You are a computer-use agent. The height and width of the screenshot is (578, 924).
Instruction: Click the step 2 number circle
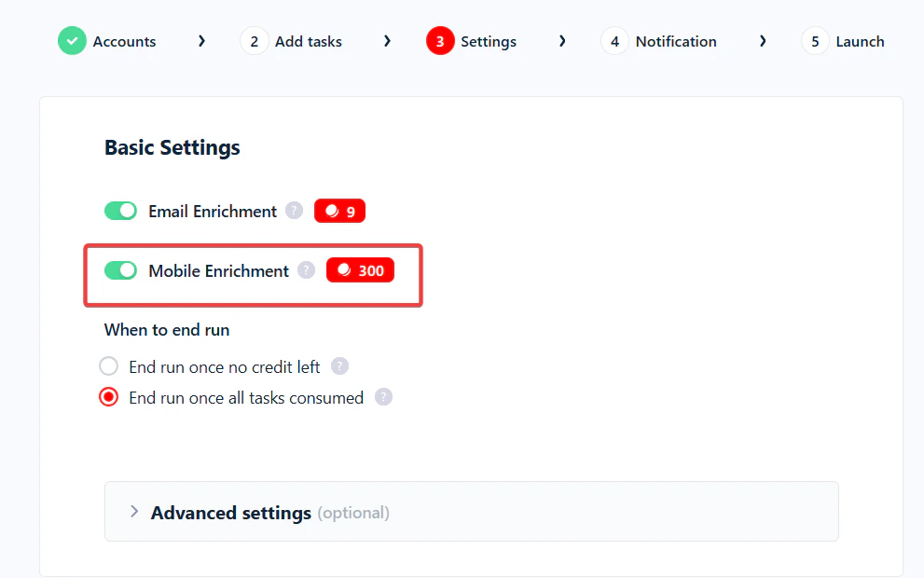(254, 41)
